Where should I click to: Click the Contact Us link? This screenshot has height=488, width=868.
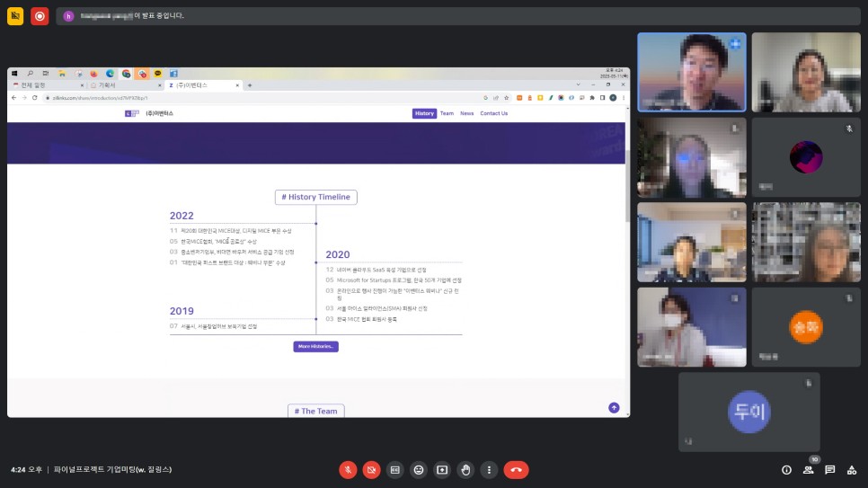(493, 113)
